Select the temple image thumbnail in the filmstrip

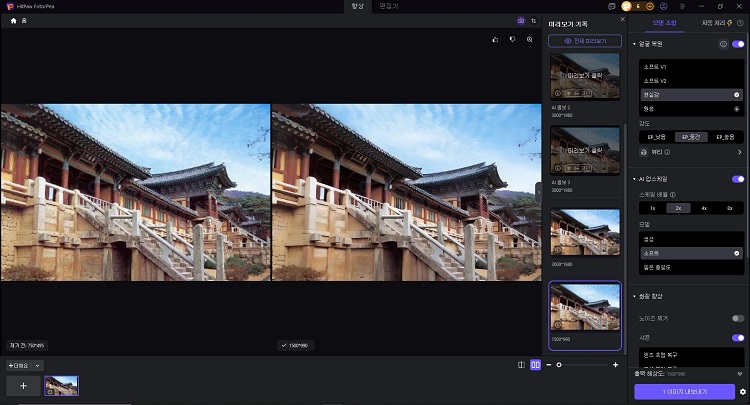click(62, 386)
